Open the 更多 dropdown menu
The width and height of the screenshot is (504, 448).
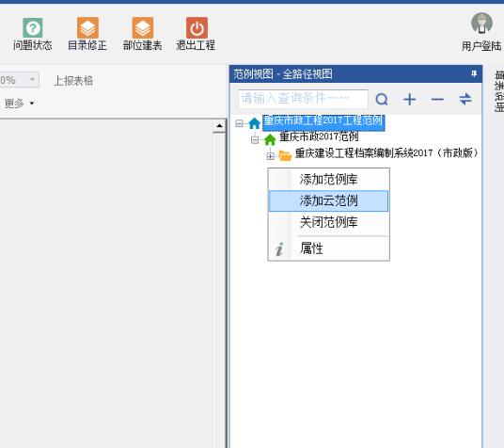19,104
